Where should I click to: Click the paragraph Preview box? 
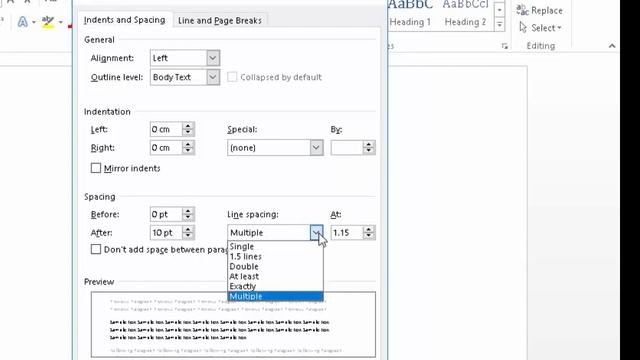(233, 324)
